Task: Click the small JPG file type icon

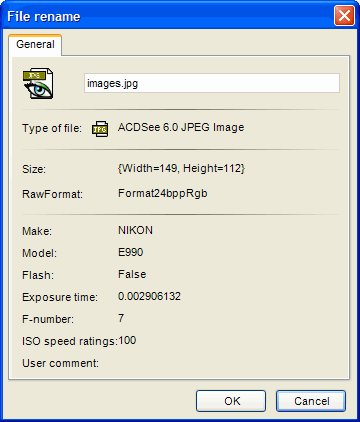Action: [100, 129]
